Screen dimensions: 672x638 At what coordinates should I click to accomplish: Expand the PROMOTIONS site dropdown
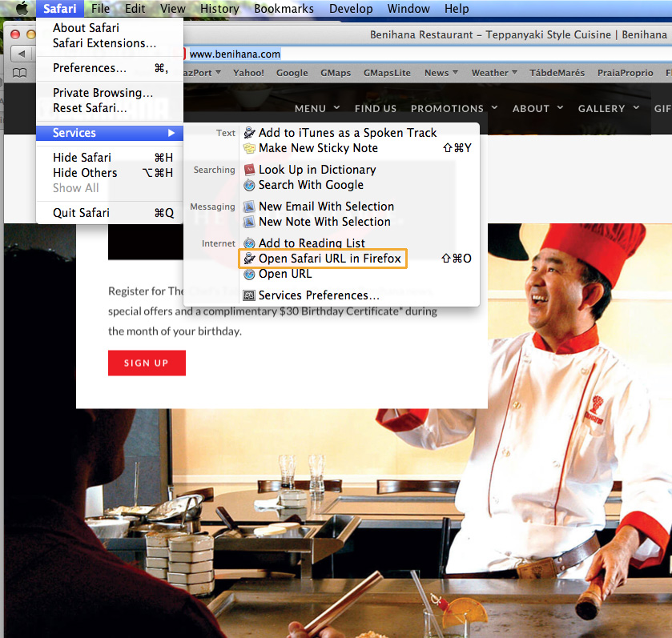tap(454, 109)
